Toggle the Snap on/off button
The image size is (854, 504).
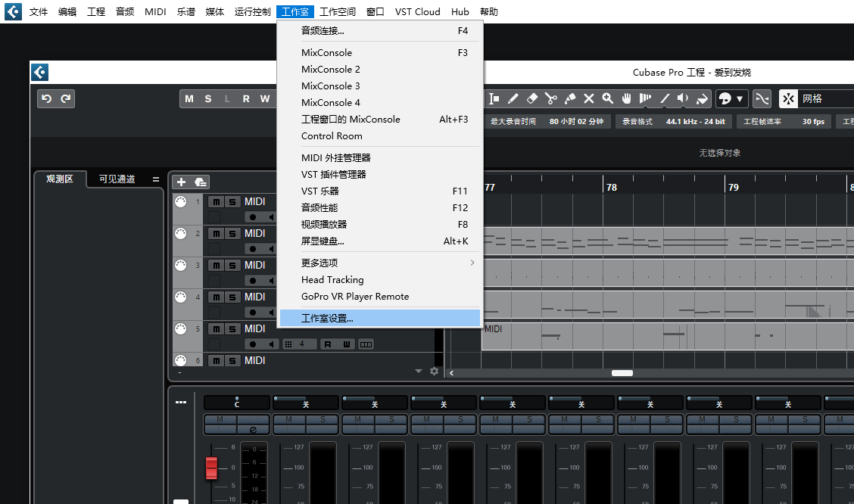[788, 98]
